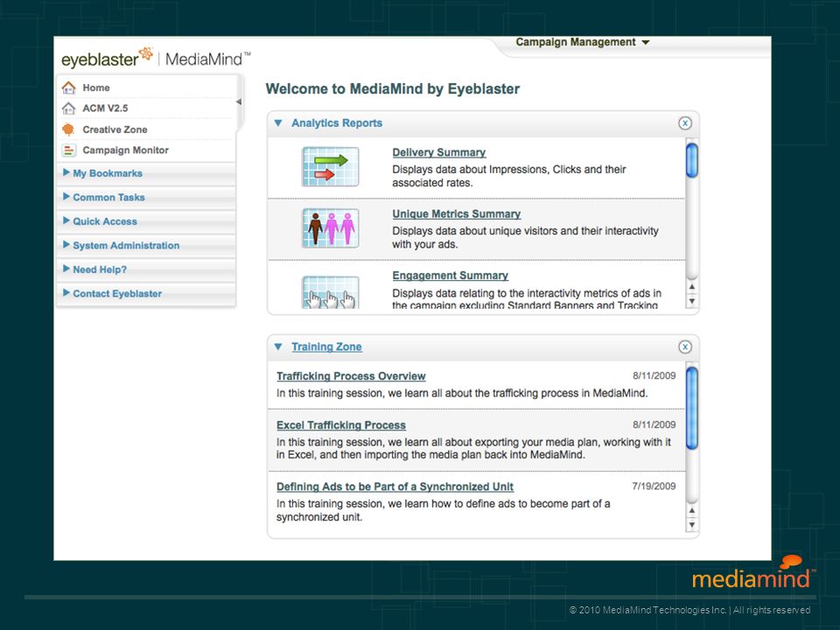Click Analytics Reports scroll up arrow

coord(691,287)
